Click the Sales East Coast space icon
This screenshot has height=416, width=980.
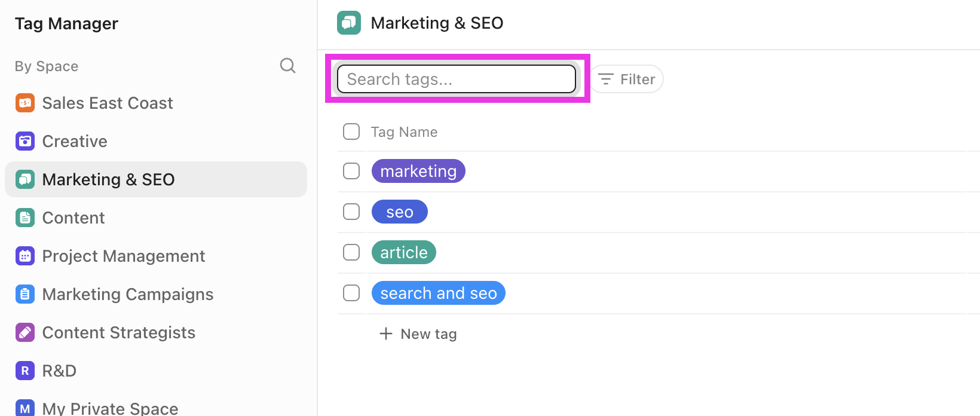click(25, 103)
